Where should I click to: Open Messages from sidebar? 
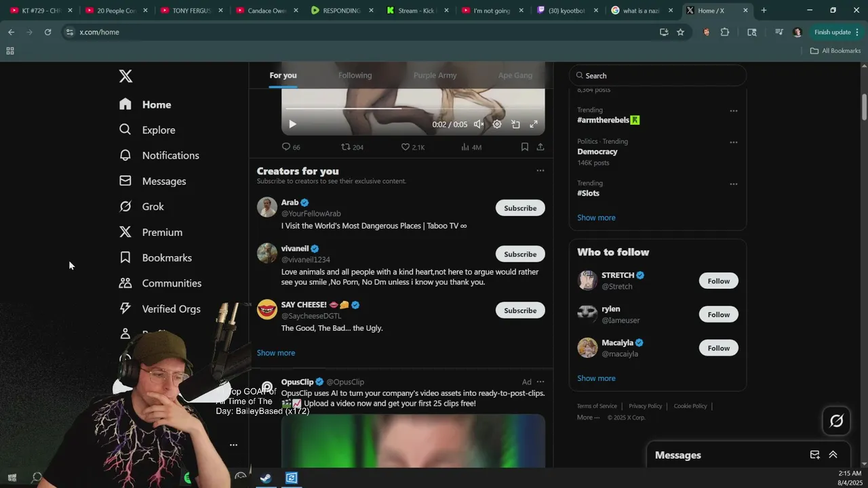click(x=153, y=181)
